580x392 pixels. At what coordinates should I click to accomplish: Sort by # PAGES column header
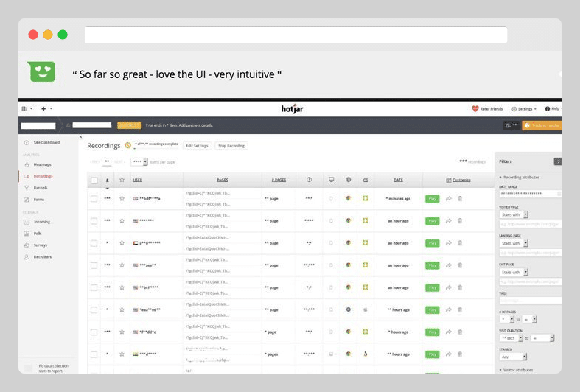279,180
